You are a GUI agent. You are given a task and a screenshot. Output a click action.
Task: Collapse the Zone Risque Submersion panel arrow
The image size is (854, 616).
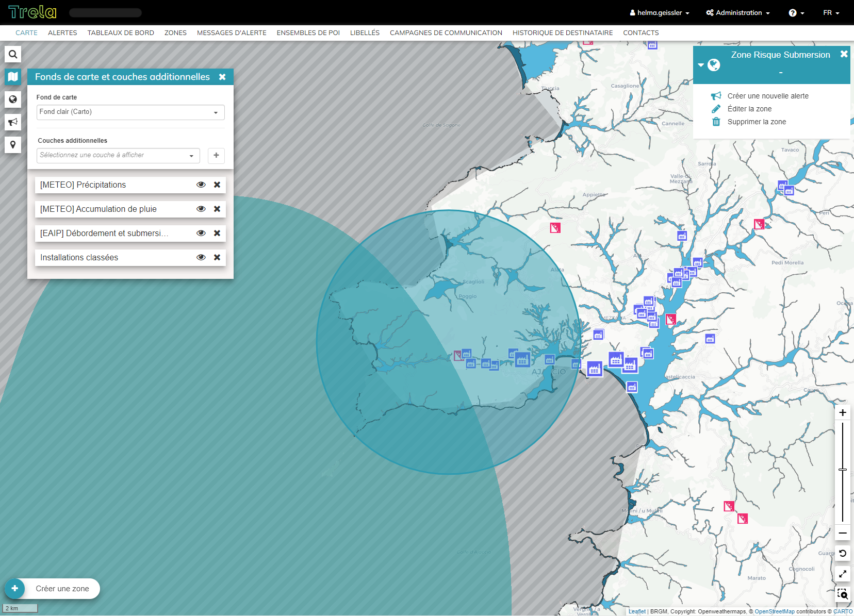click(701, 65)
